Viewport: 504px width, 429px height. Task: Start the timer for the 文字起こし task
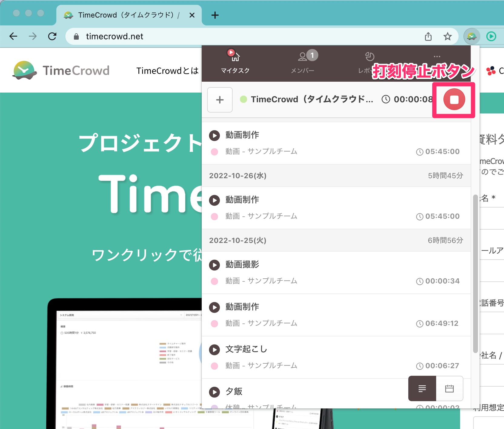[214, 350]
